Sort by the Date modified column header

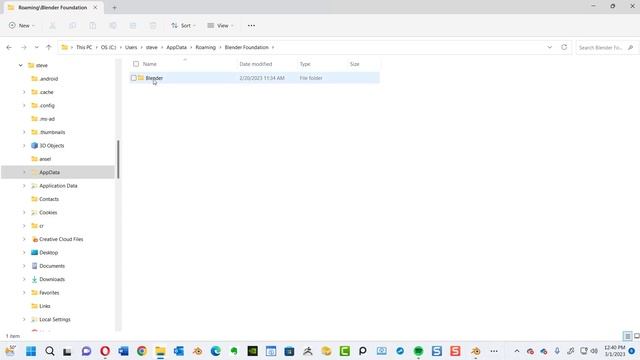point(256,64)
